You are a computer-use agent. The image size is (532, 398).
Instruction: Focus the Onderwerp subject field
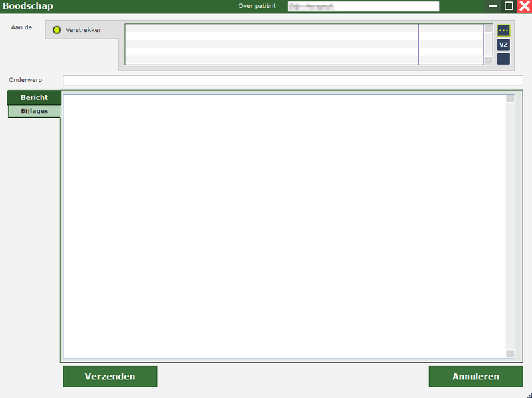pos(293,80)
